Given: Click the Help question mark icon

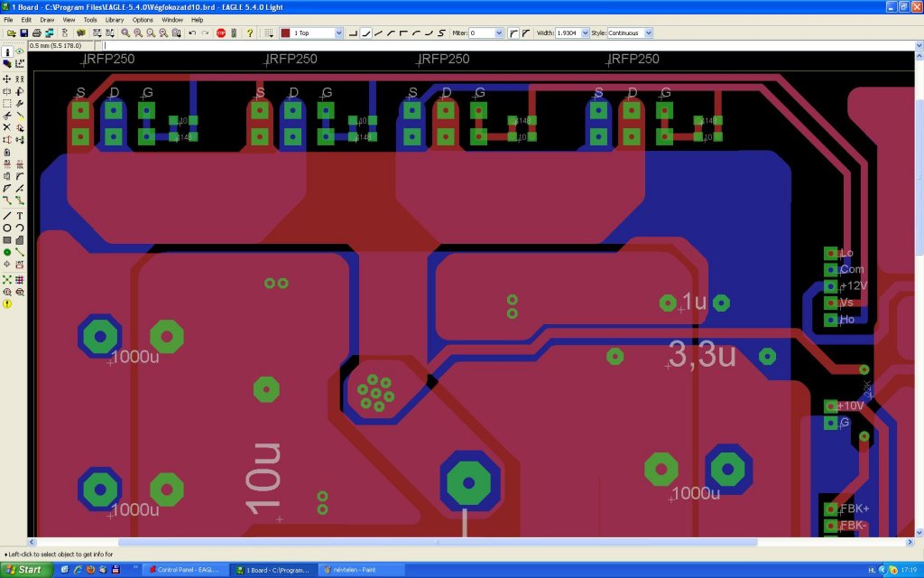Looking at the screenshot, I should (x=250, y=33).
